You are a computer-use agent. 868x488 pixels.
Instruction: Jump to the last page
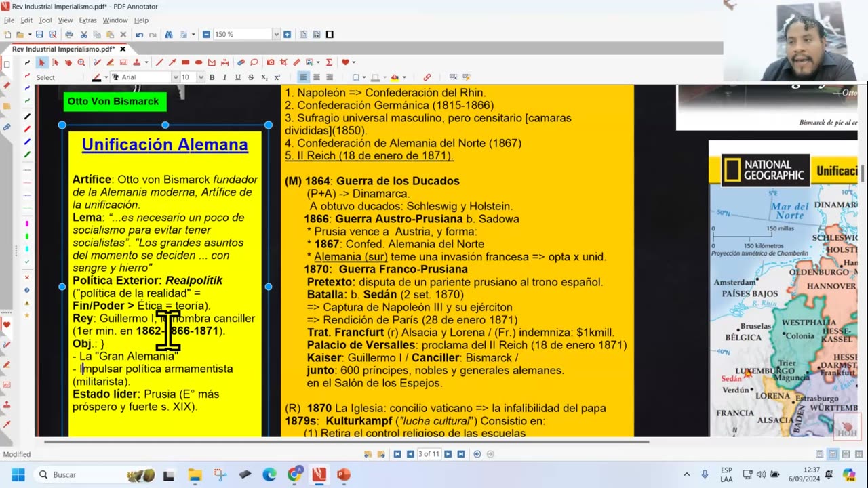460,454
